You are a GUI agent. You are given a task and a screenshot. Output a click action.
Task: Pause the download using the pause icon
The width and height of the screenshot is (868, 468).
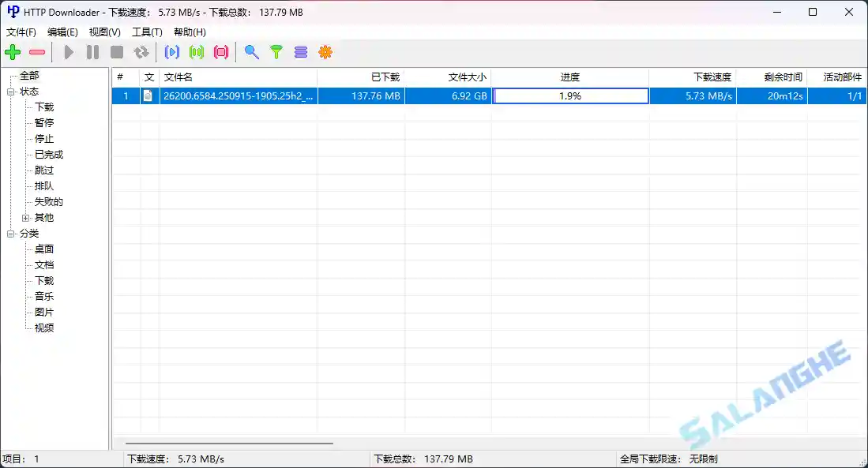(92, 51)
